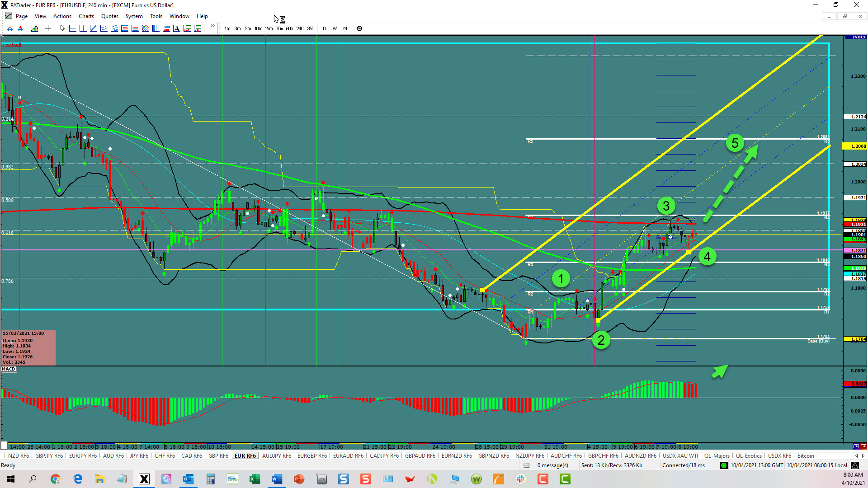Select the trend line drawing tool
This screenshot has height=488, width=868.
tap(93, 28)
